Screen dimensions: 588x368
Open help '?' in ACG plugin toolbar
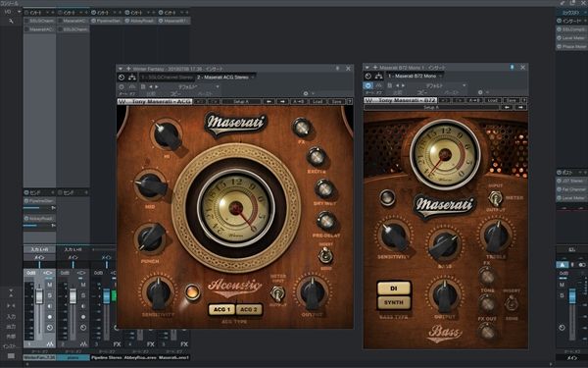[349, 101]
